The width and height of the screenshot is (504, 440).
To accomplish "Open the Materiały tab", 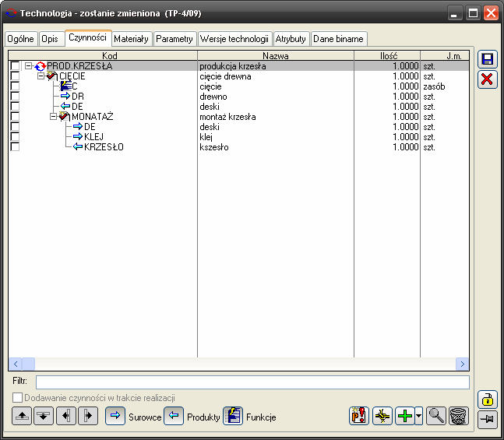I will (131, 39).
